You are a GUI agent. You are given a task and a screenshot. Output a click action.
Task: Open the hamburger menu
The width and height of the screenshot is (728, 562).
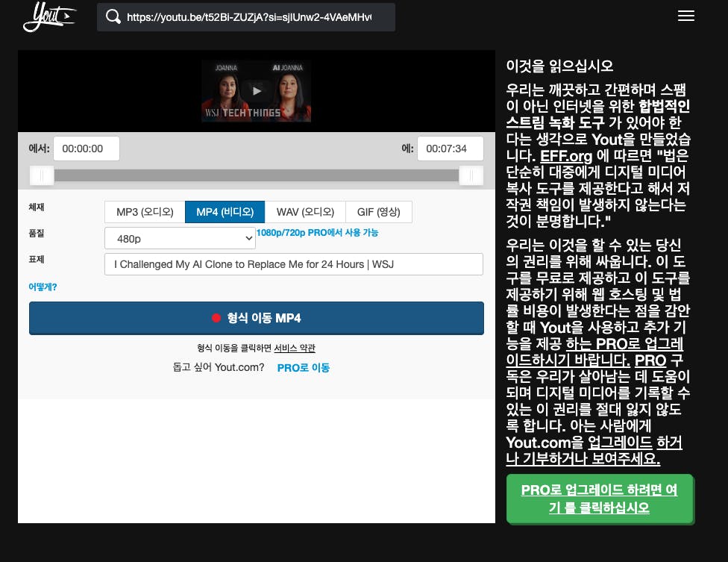[685, 16]
